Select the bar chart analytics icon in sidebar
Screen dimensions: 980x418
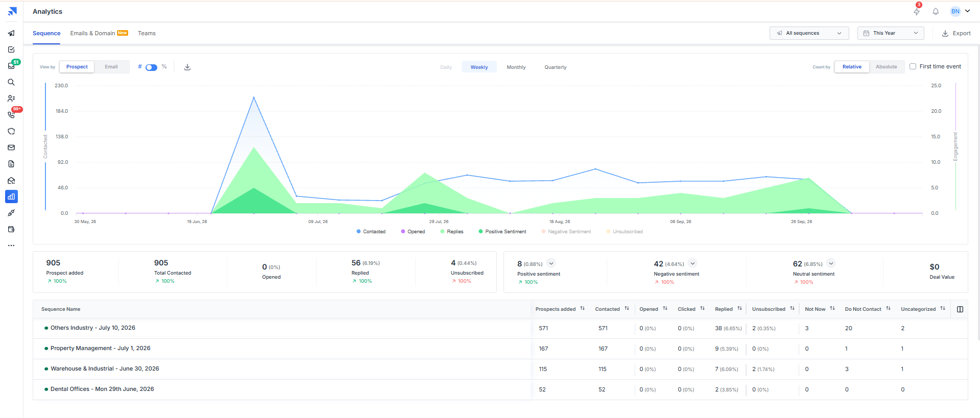[11, 196]
